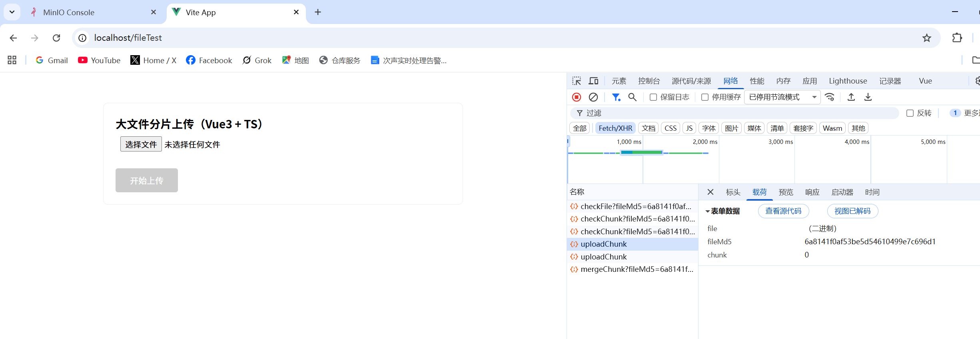Screen dimensions: 980x339
Task: Click the 选择文件 button
Action: [x=141, y=144]
